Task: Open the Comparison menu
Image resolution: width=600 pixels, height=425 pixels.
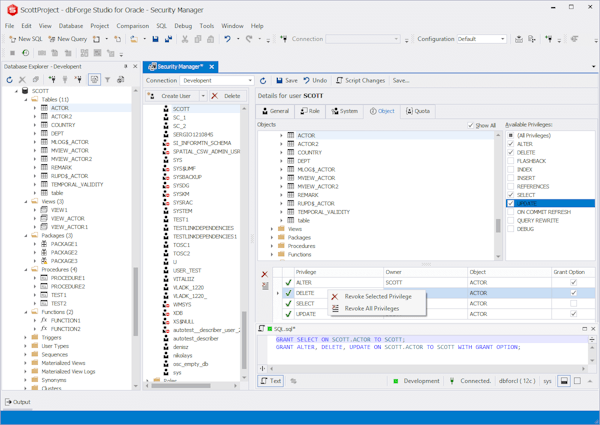Action: [132, 25]
